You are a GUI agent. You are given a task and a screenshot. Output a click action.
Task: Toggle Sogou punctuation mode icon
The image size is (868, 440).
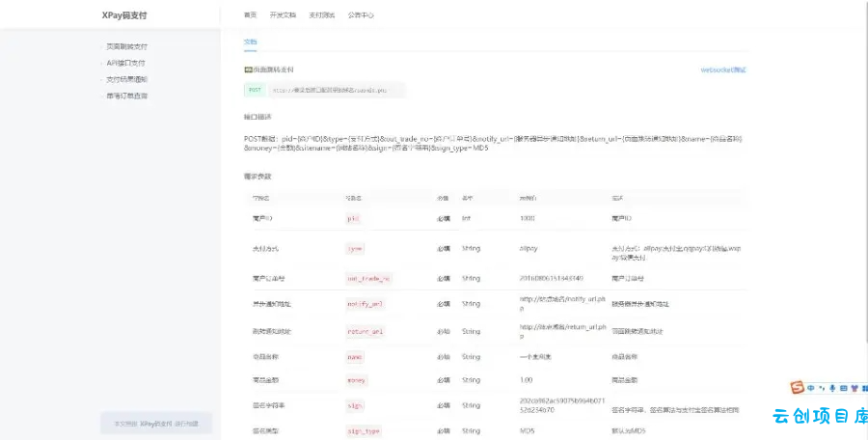tap(822, 389)
